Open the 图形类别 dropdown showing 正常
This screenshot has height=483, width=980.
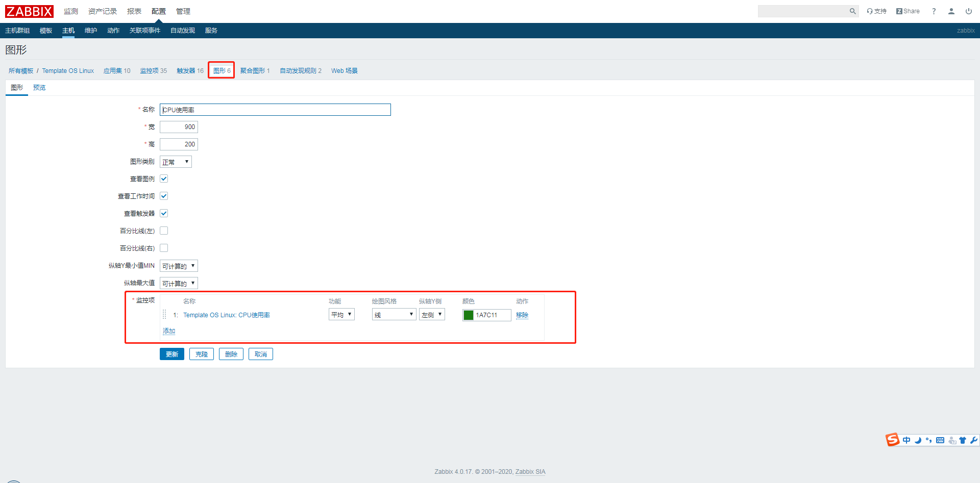(176, 162)
